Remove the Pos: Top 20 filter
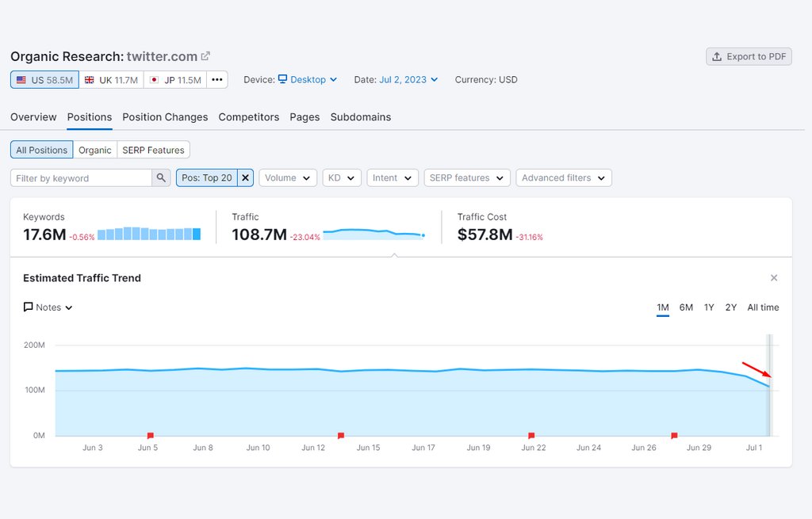Image resolution: width=812 pixels, height=519 pixels. (x=246, y=178)
